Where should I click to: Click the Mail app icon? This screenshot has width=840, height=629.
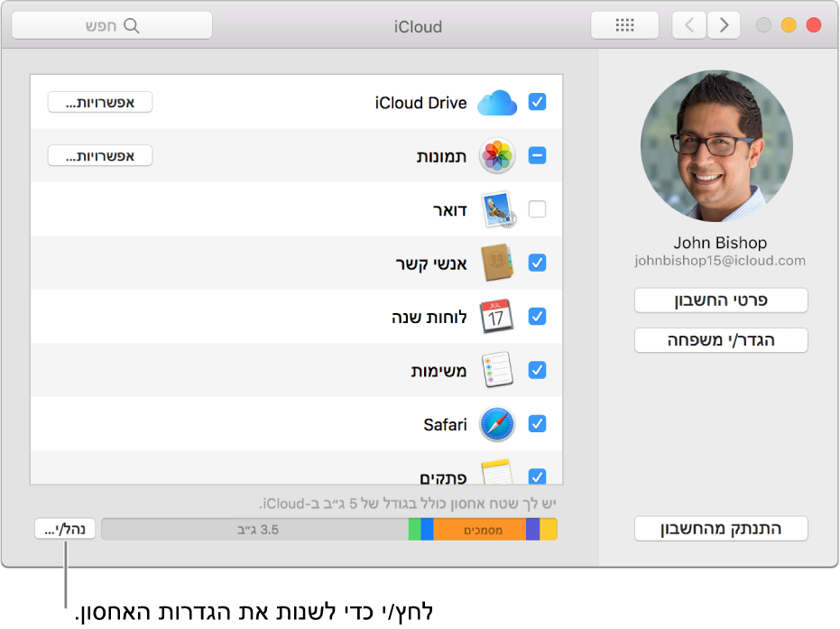496,208
